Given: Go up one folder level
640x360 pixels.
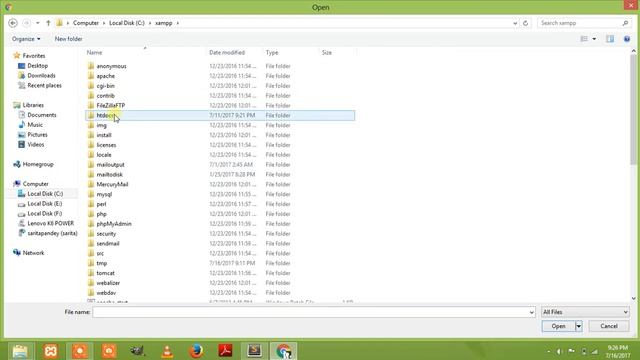Looking at the screenshot, I should click(48, 23).
